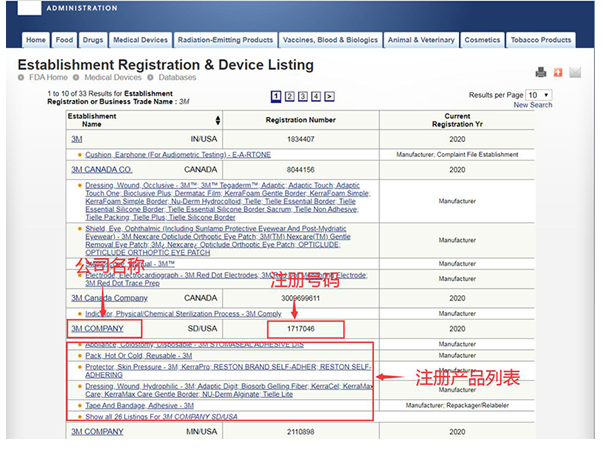Click the print page icon
Viewport: 603px width, 452px height.
click(x=541, y=72)
